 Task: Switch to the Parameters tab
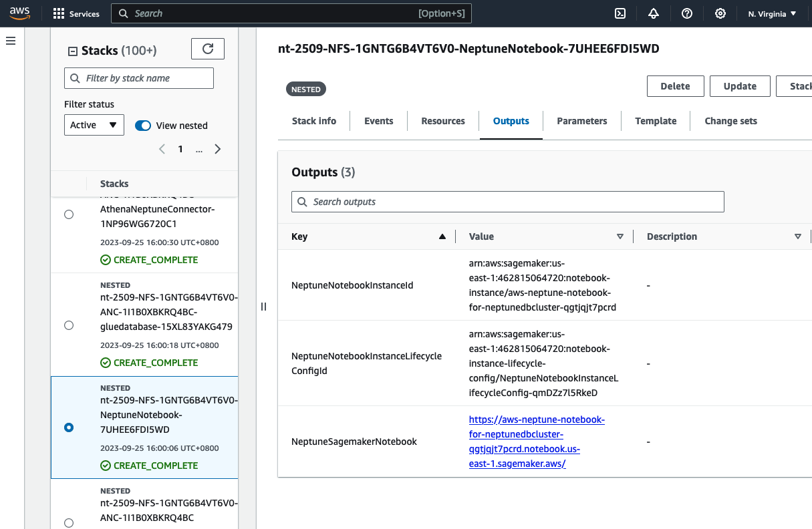(x=582, y=121)
